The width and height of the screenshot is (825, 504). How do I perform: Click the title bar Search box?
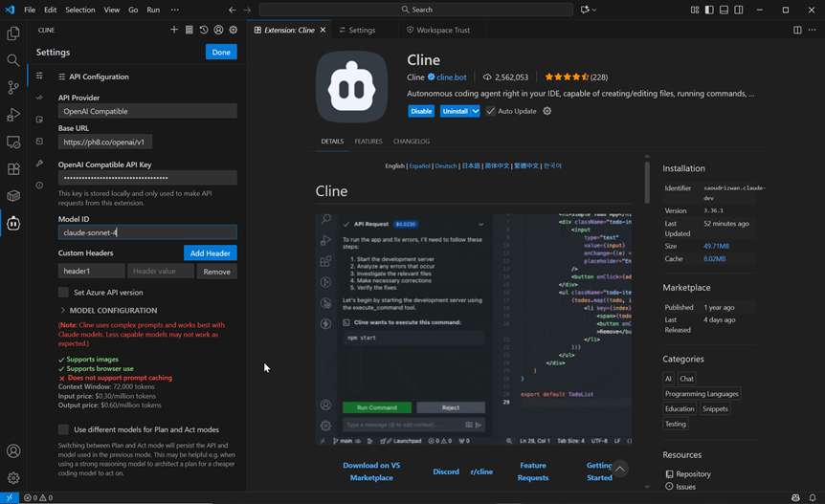(416, 10)
